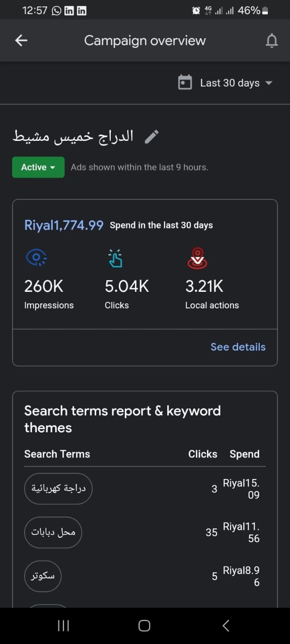This screenshot has width=290, height=644.
Task: Select the دراجة كهربائية search term chip
Action: pos(58,489)
